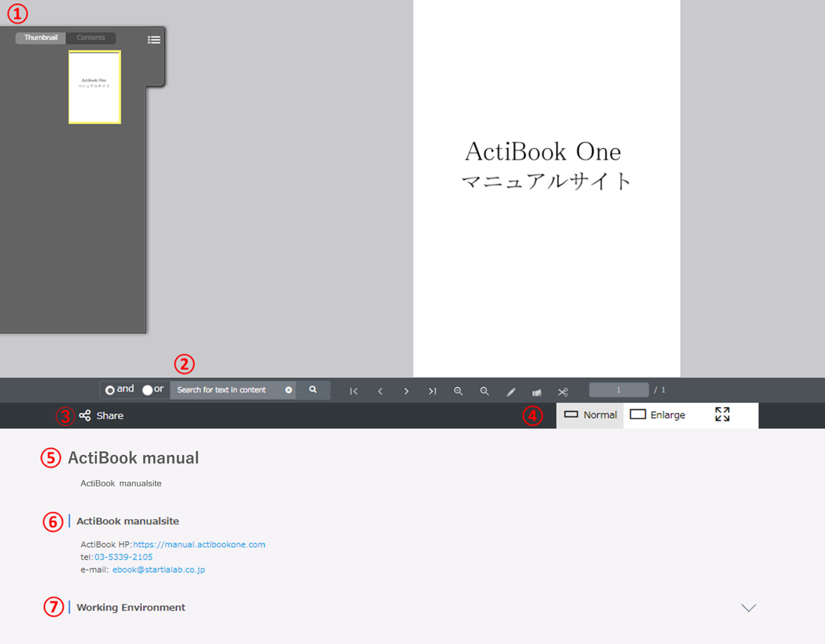This screenshot has height=644, width=825.
Task: Select the 'and' search radio button
Action: point(110,390)
